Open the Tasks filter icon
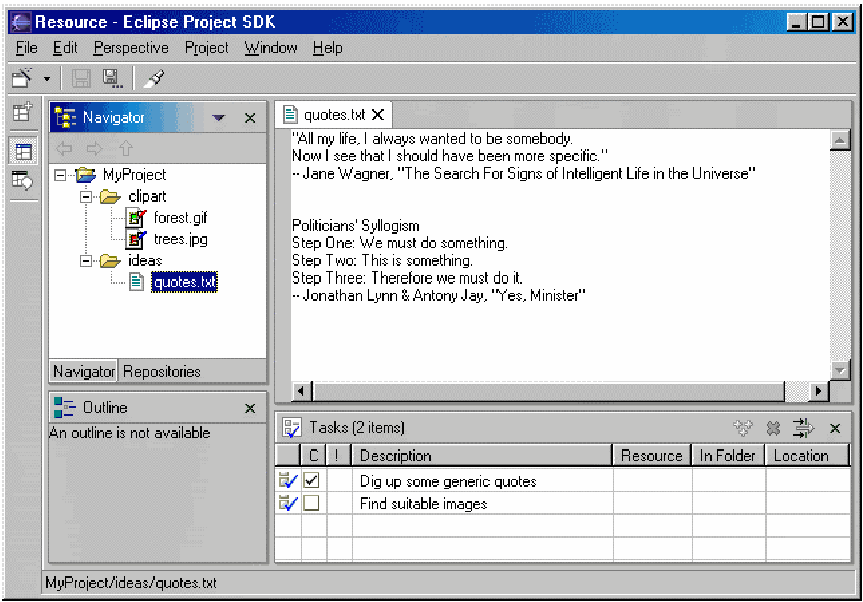The height and width of the screenshot is (602, 863). [x=803, y=428]
